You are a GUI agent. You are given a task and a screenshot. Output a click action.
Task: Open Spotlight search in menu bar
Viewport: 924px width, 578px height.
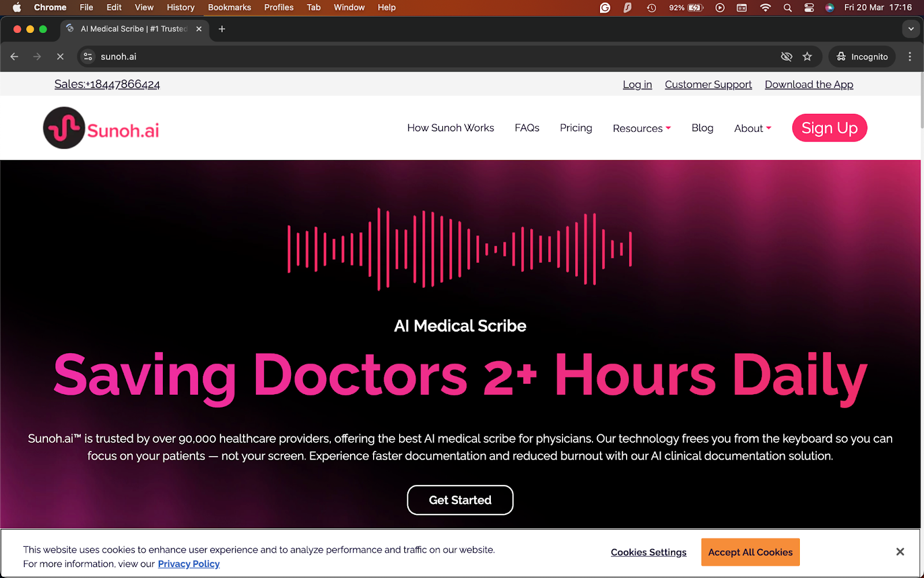coord(787,8)
